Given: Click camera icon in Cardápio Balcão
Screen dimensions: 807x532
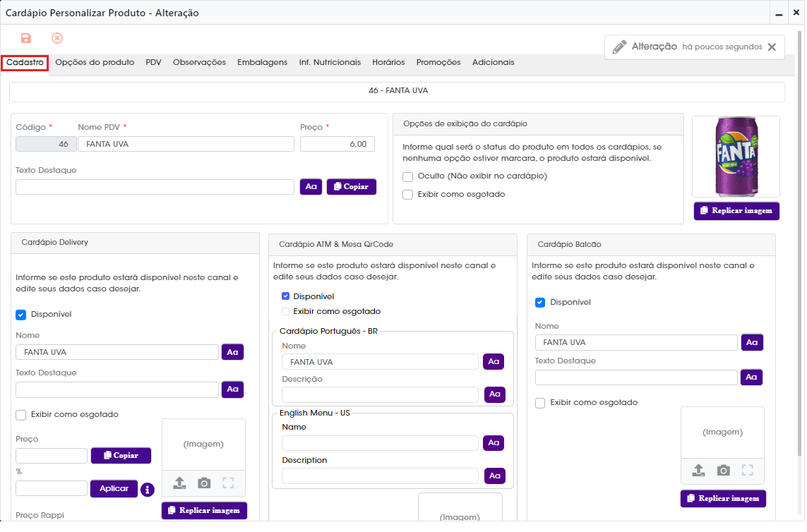Looking at the screenshot, I should [724, 470].
